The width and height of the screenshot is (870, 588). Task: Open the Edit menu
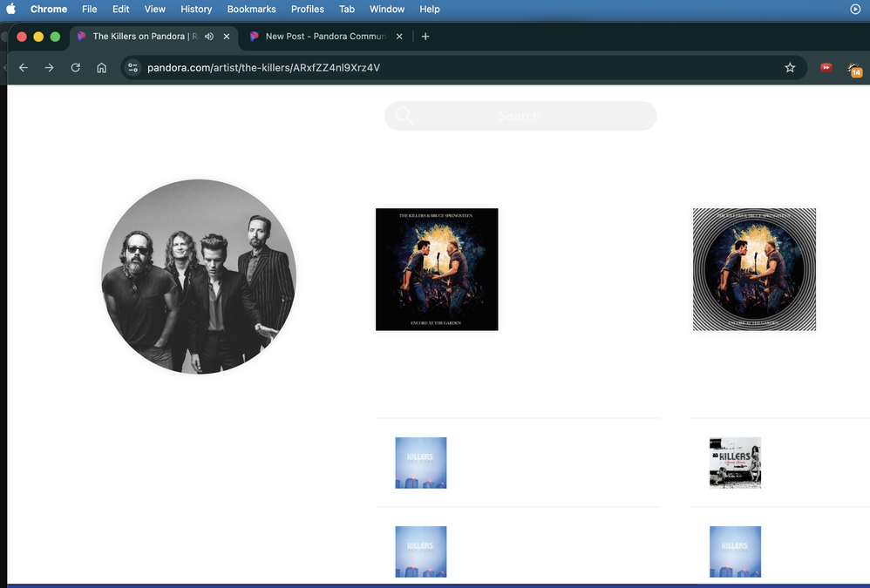coord(120,9)
